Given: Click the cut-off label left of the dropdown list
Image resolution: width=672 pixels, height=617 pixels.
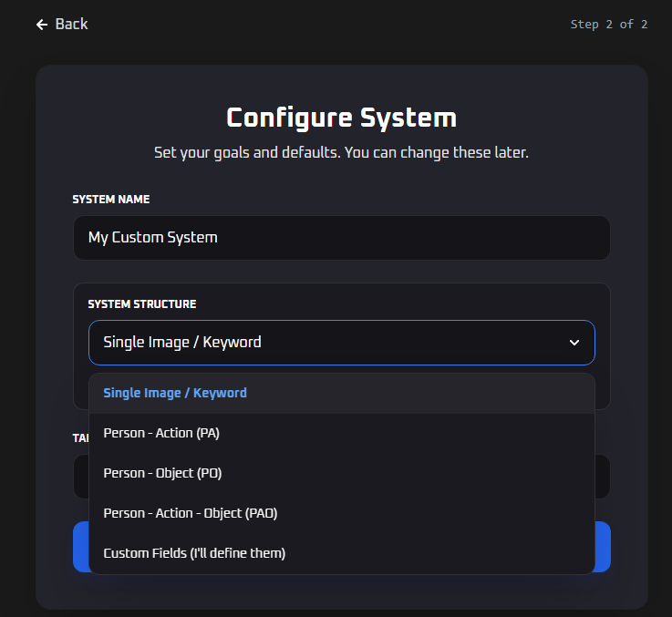Looking at the screenshot, I should [80, 438].
